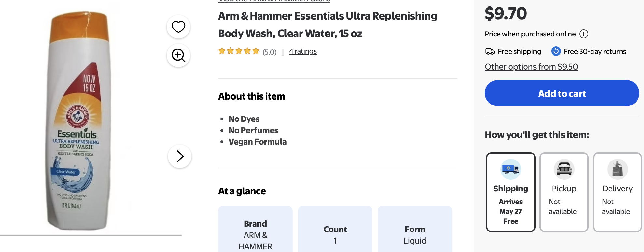Image resolution: width=644 pixels, height=252 pixels.
Task: Show next product image with arrow
Action: 180,156
